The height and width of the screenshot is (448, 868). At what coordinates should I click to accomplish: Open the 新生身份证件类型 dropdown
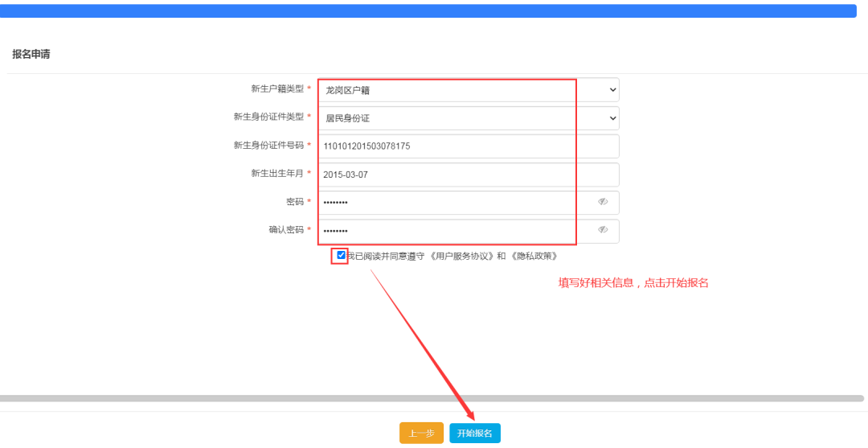(x=469, y=118)
